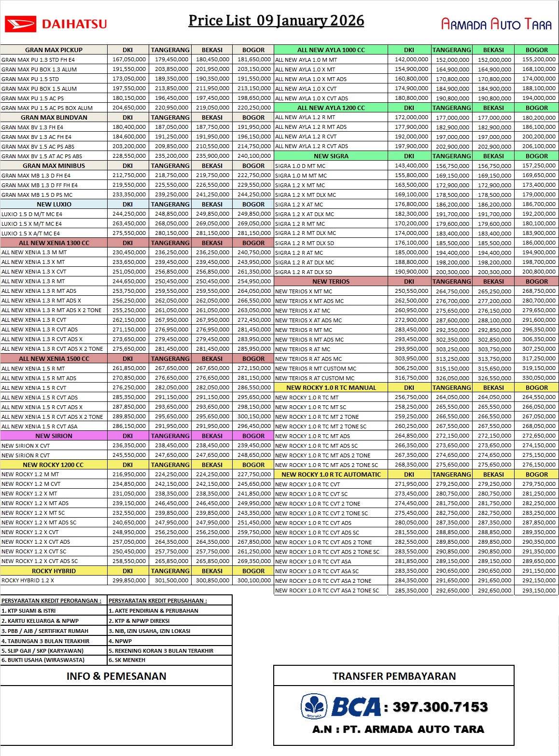559x756 pixels.
Task: Click the NEW SIRION R CVT model name
Action: (x=26, y=455)
